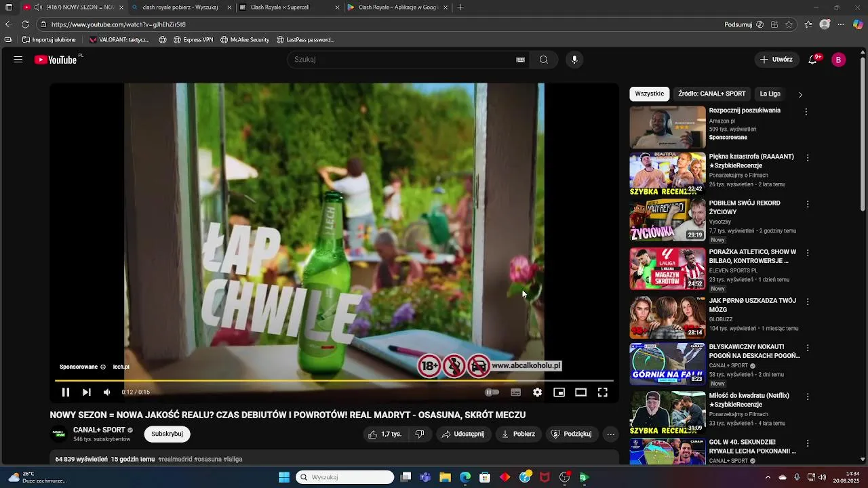Viewport: 868px width, 488px height.
Task: Select the La Liga chip
Action: click(x=770, y=94)
